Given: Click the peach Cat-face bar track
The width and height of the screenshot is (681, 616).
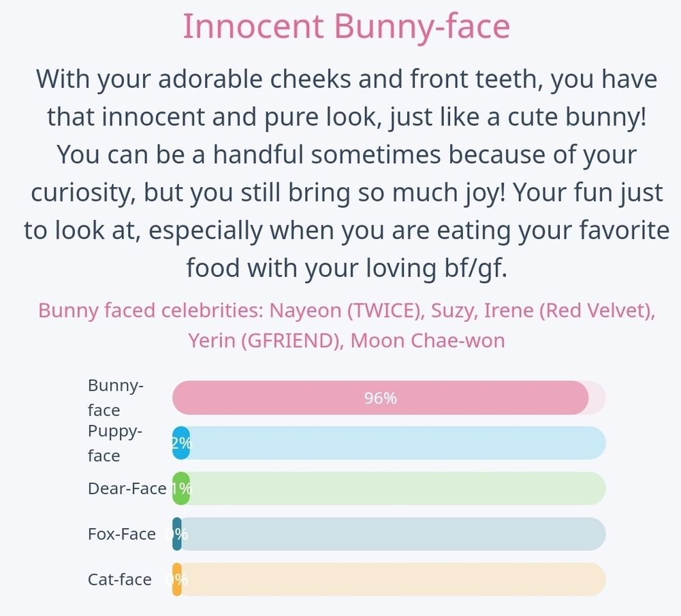Looking at the screenshot, I should [x=395, y=580].
